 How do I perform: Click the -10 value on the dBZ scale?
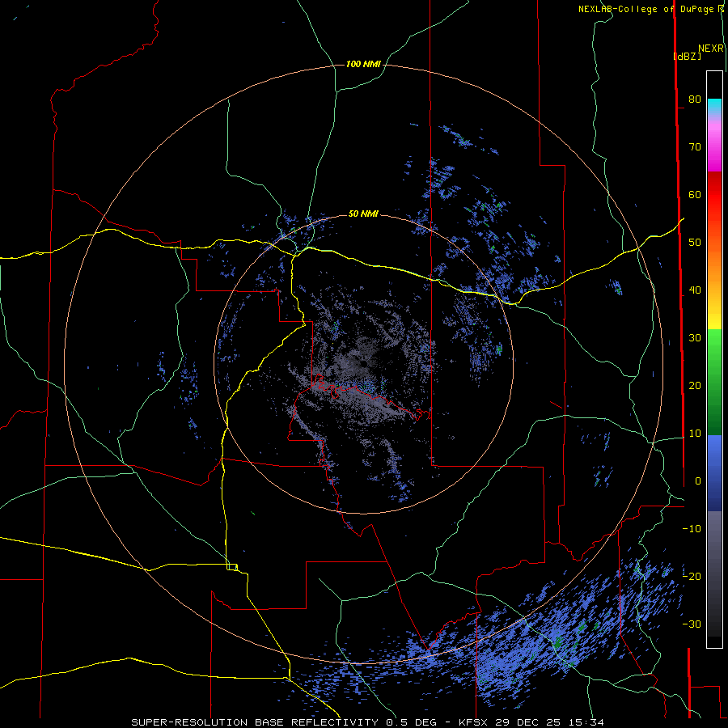(692, 529)
